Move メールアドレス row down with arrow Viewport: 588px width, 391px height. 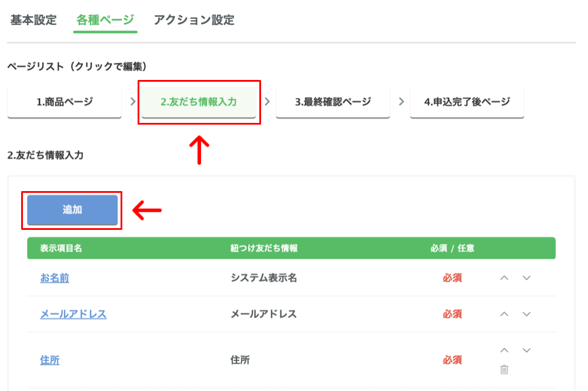(x=526, y=314)
